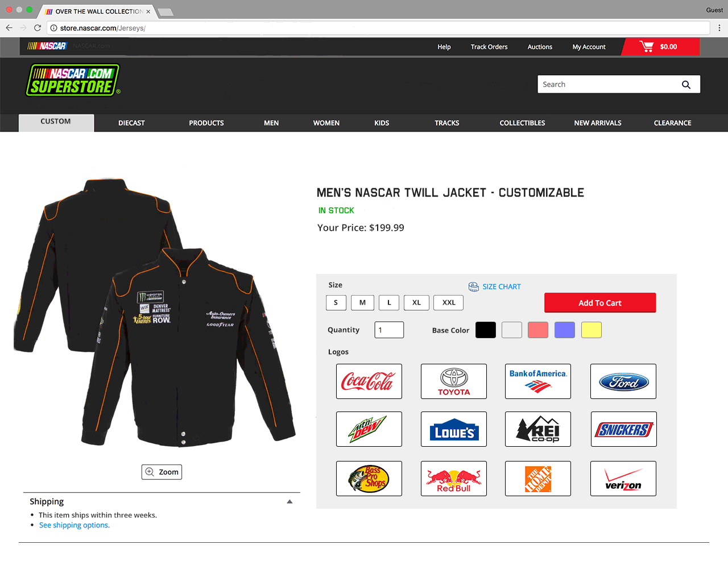Image resolution: width=728 pixels, height=582 pixels.
Task: Open the WOMEN category
Action: (326, 123)
